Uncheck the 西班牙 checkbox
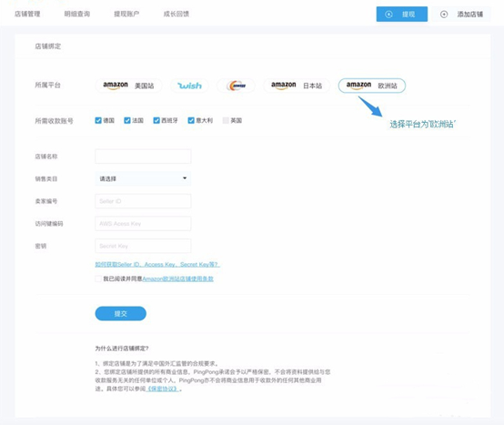Viewport: 504px width, 425px height. click(156, 120)
